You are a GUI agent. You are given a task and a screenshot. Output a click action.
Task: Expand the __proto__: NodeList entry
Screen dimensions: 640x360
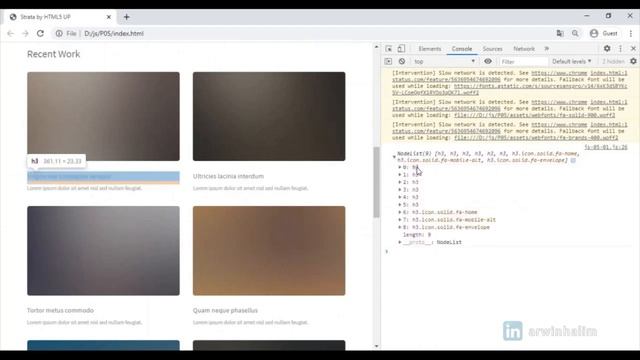pyautogui.click(x=400, y=242)
